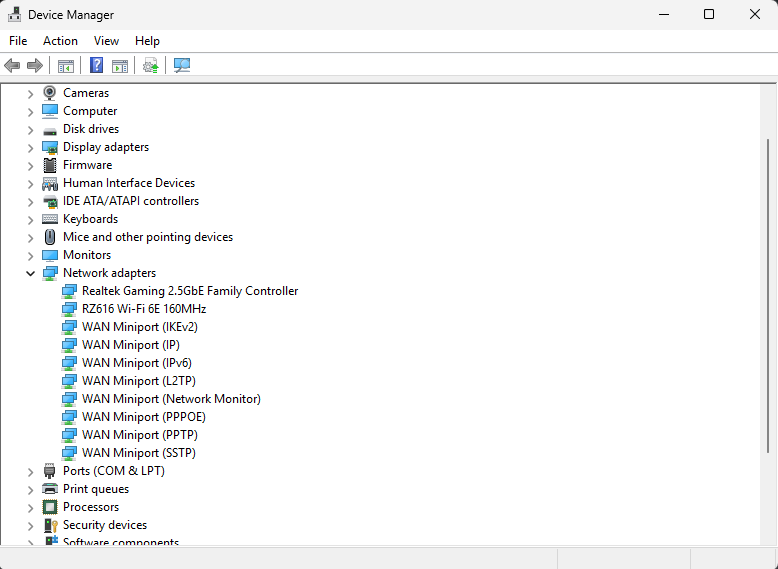Expand the Computer category
Screen dimensions: 778x569
click(30, 112)
